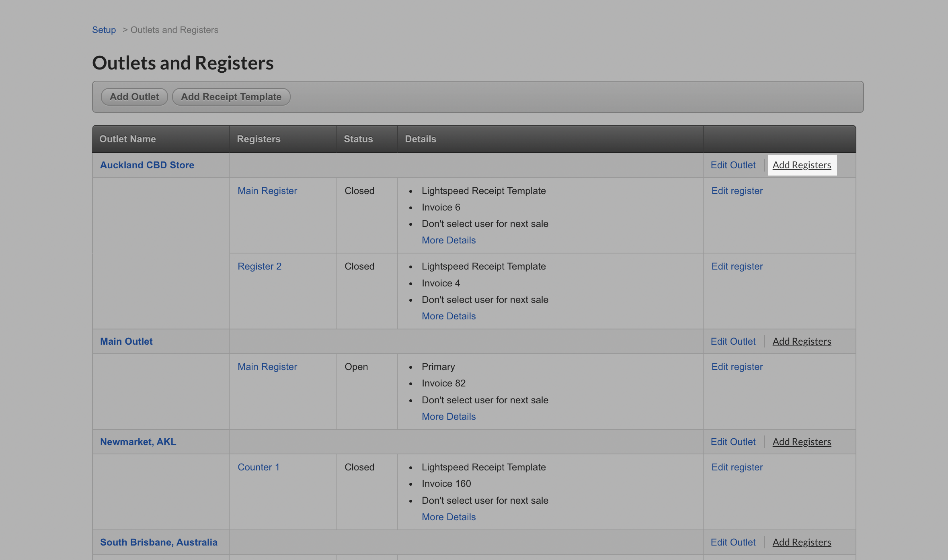
Task: Edit the register for Register 2
Action: click(737, 266)
